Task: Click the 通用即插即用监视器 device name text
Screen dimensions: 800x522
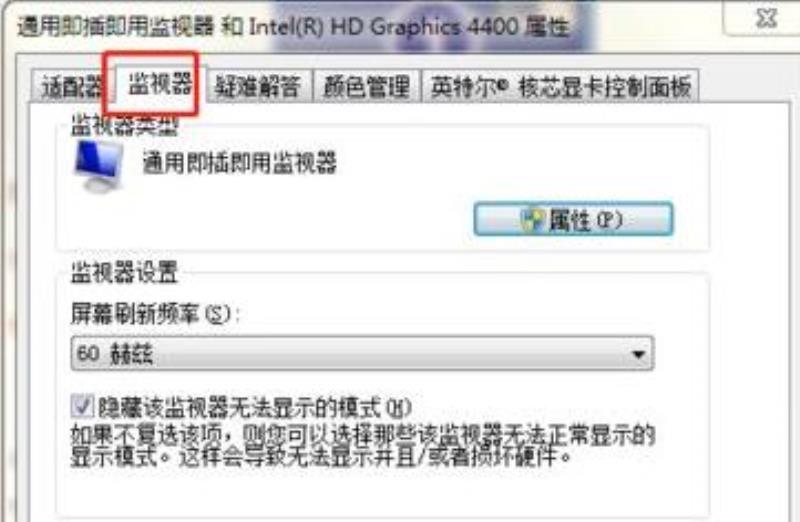Action: [x=239, y=163]
